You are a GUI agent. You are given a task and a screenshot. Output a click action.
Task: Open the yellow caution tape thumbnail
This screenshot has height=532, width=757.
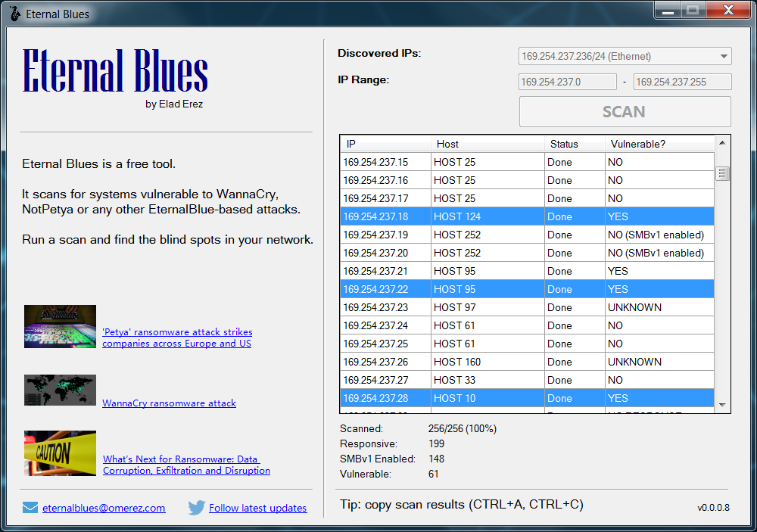click(x=60, y=453)
